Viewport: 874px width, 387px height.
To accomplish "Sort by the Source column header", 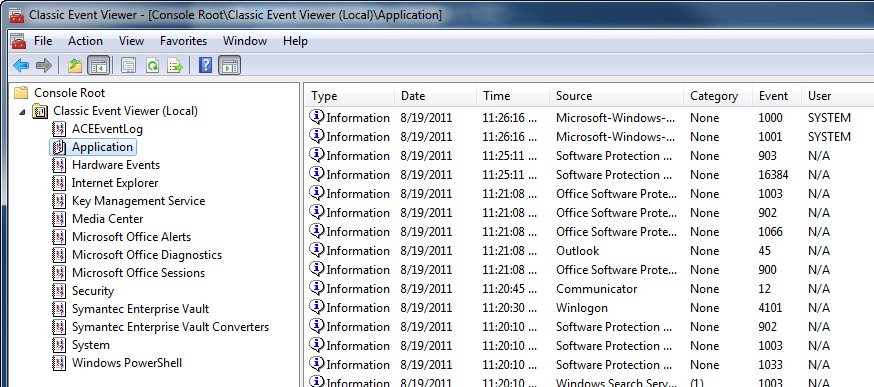I will click(x=617, y=96).
